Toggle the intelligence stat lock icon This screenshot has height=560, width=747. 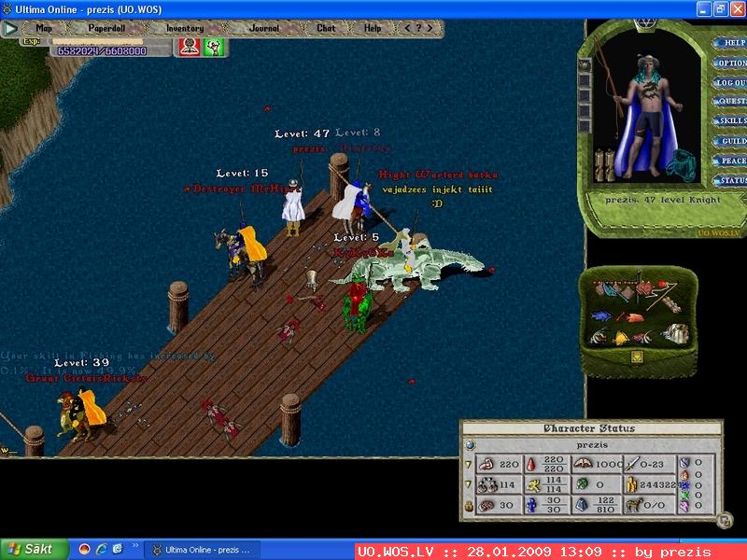[x=469, y=506]
